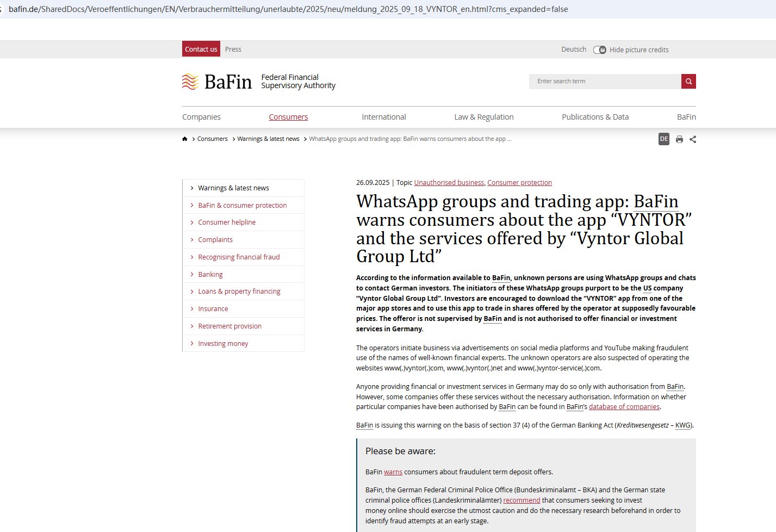Screen dimensions: 776x532
Task: Select Banking in the sidebar
Action: tap(210, 275)
